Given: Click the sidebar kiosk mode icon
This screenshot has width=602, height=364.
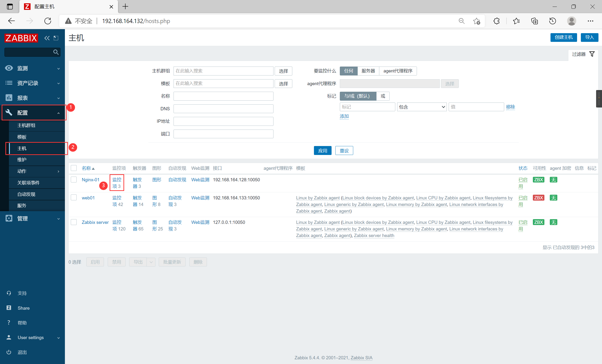Looking at the screenshot, I should point(56,38).
